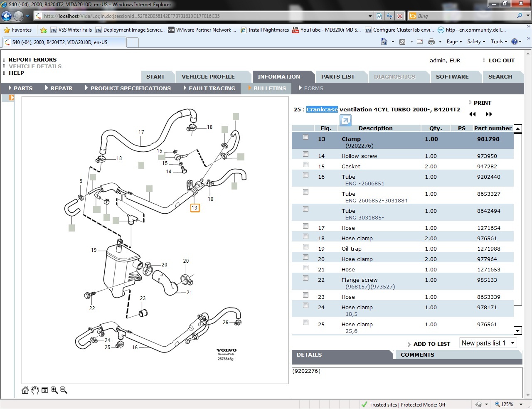
Task: Tick checkbox for Tube 9202440 row
Action: click(306, 175)
